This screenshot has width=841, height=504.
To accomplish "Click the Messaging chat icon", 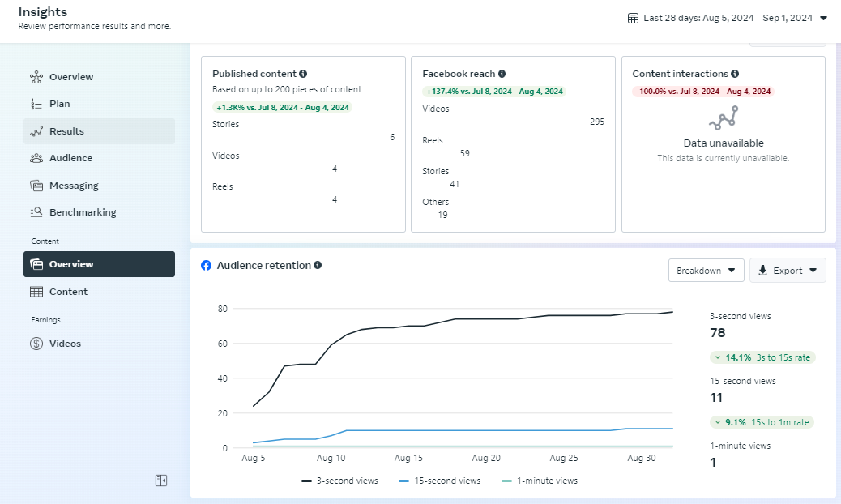I will coord(36,186).
